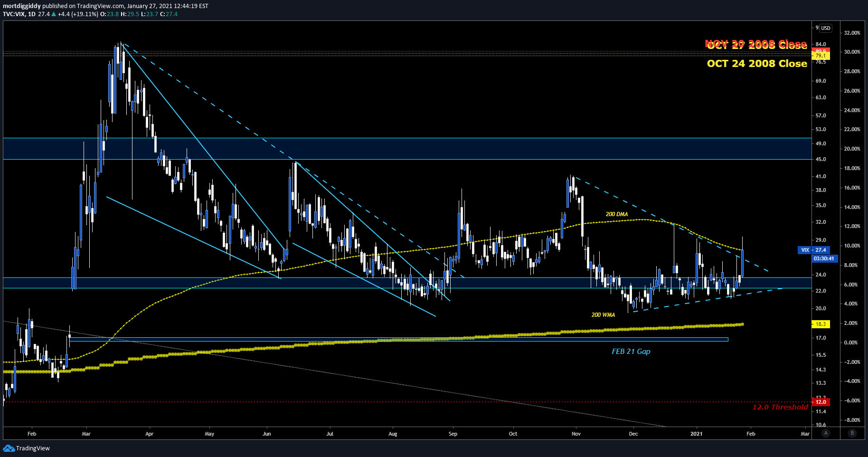Screen dimensions: 868x457
Task: Click the 10.00% percent scale label
Action: (852, 246)
